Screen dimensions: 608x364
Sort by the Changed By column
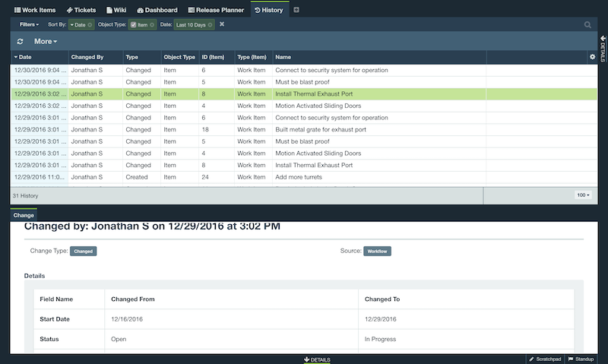click(96, 57)
